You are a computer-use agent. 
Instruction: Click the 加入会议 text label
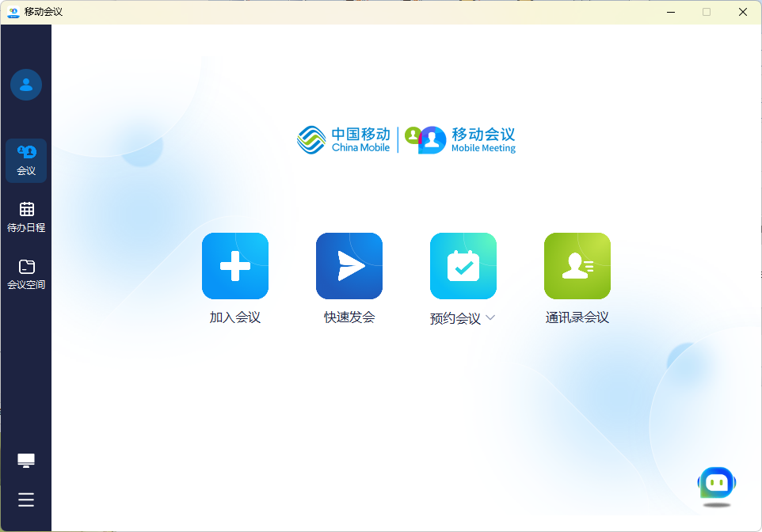235,317
